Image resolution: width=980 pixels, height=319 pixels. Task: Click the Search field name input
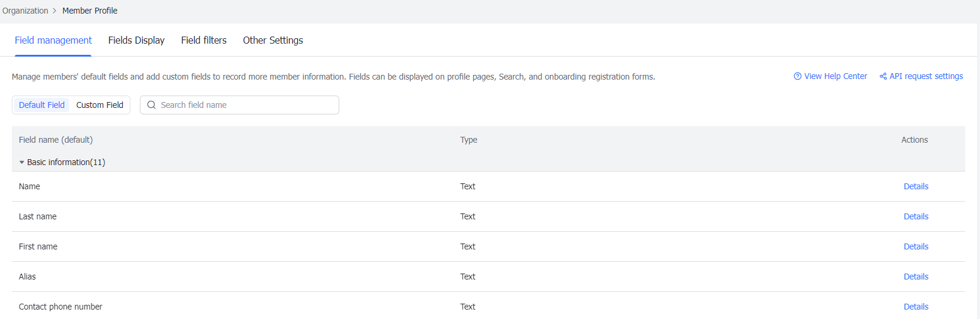pyautogui.click(x=240, y=105)
